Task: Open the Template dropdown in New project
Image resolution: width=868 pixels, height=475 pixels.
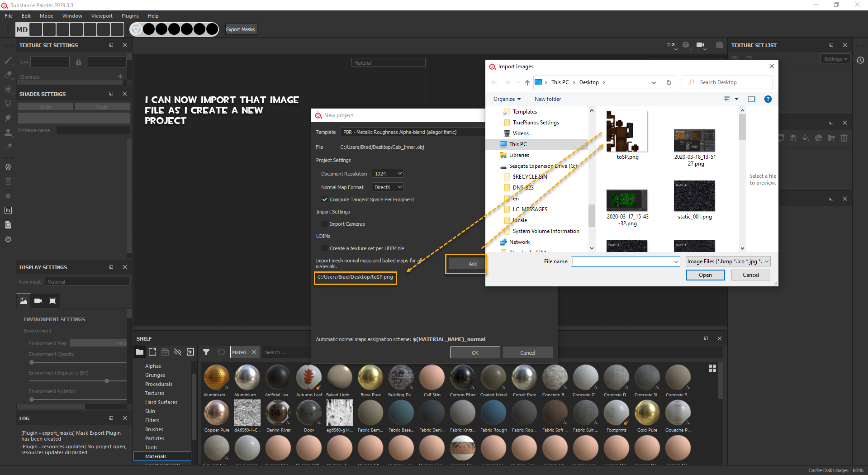Action: (x=413, y=132)
